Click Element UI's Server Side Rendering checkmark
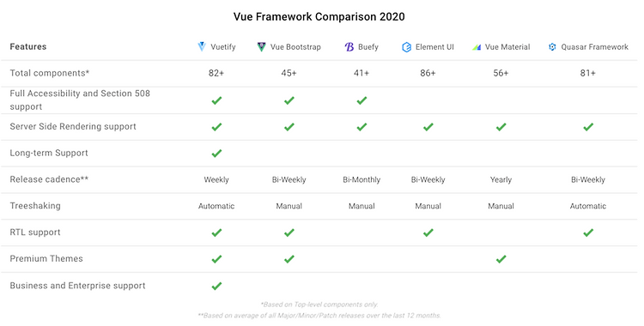This screenshot has height=326, width=644. point(428,127)
